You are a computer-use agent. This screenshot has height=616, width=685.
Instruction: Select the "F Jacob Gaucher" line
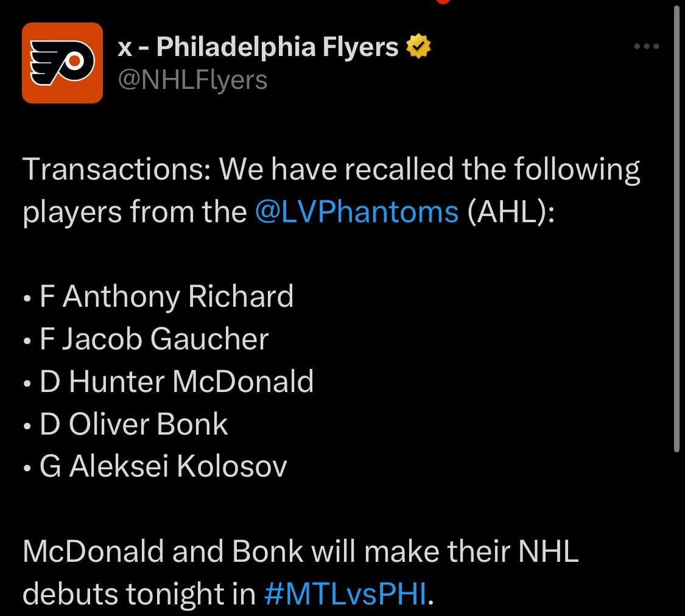tap(154, 339)
